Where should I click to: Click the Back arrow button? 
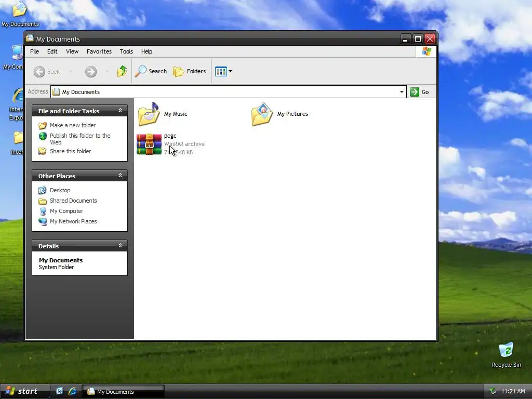click(x=47, y=72)
